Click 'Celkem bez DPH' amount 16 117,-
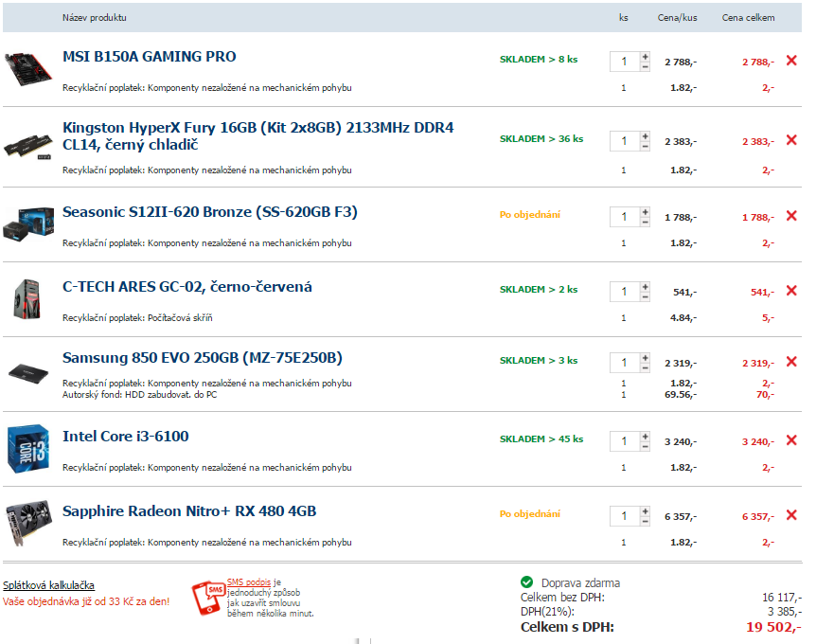Image resolution: width=816 pixels, height=644 pixels. click(782, 598)
